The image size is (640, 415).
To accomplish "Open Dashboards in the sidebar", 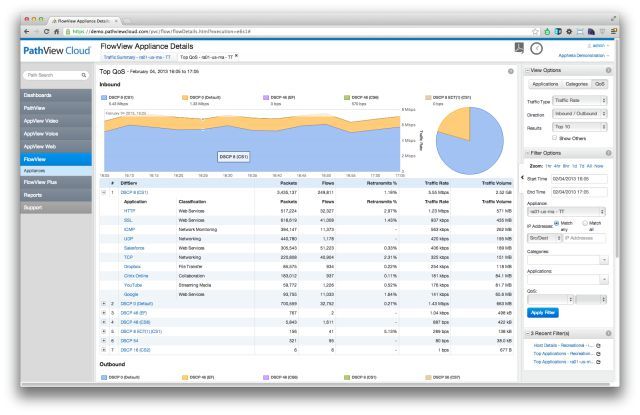I will [x=56, y=95].
